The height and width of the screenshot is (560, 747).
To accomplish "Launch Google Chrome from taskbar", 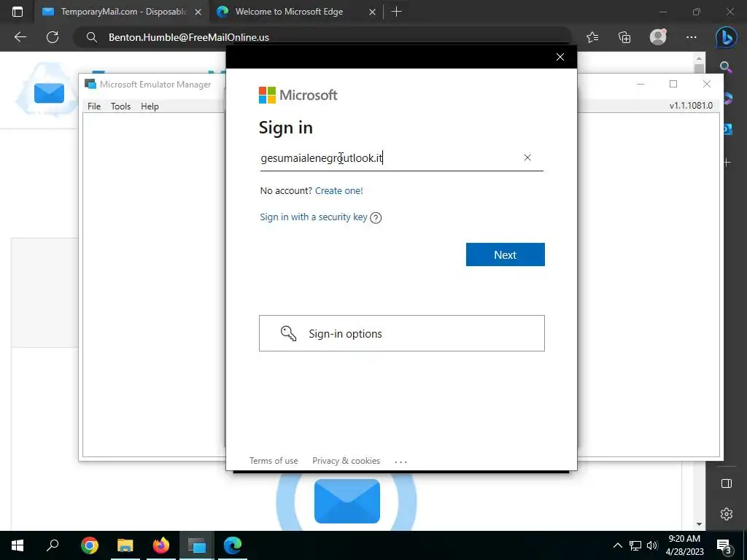I will tap(90, 545).
